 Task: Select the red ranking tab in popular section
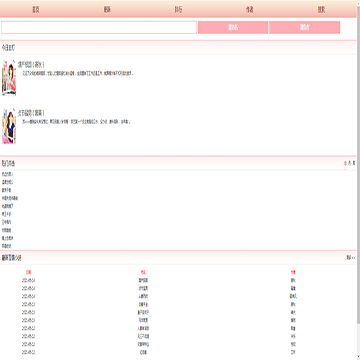[345, 163]
